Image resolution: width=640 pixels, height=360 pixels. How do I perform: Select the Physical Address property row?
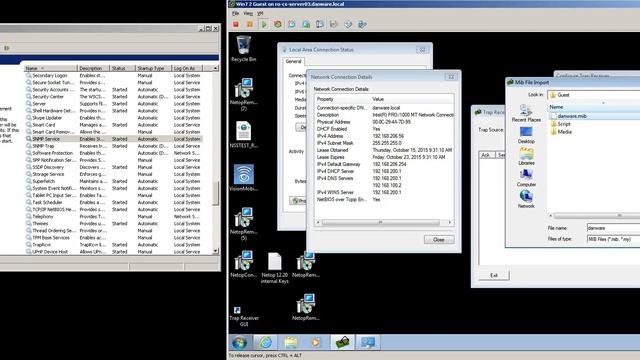coord(384,122)
